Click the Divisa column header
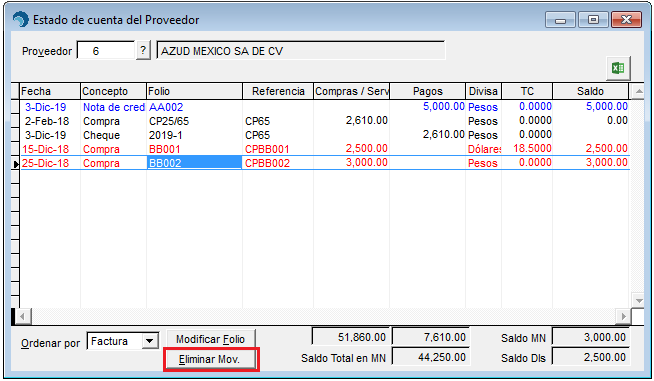This screenshot has width=654, height=381. tap(483, 91)
